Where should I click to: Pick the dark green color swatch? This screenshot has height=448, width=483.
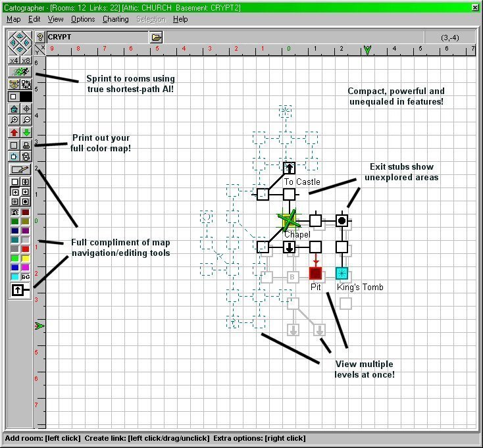(14, 222)
